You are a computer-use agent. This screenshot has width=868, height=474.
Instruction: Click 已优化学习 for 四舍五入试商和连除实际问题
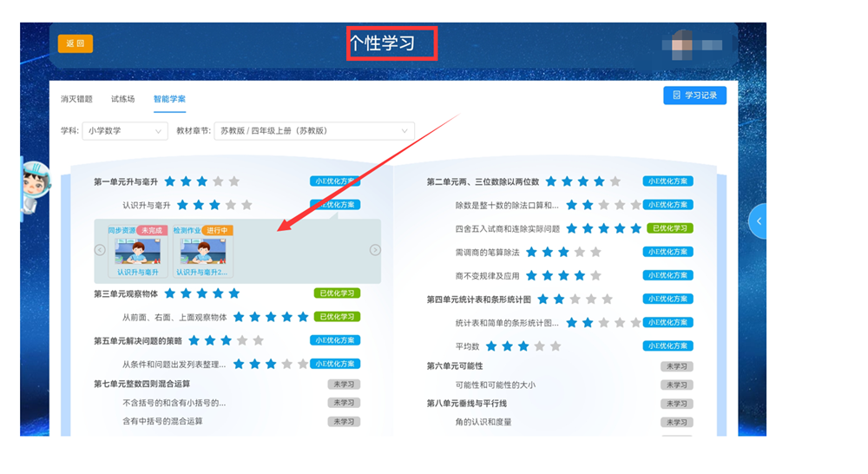click(670, 228)
